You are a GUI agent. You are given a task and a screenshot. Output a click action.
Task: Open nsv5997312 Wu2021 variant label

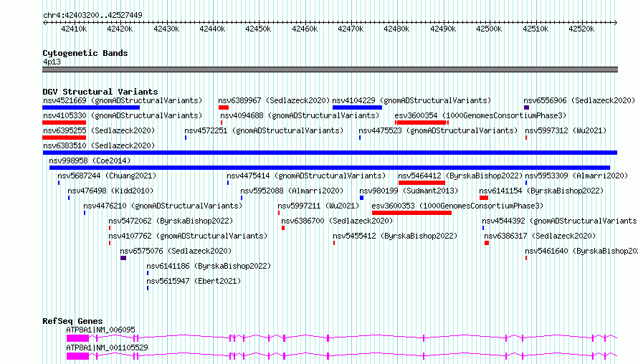coord(566,130)
